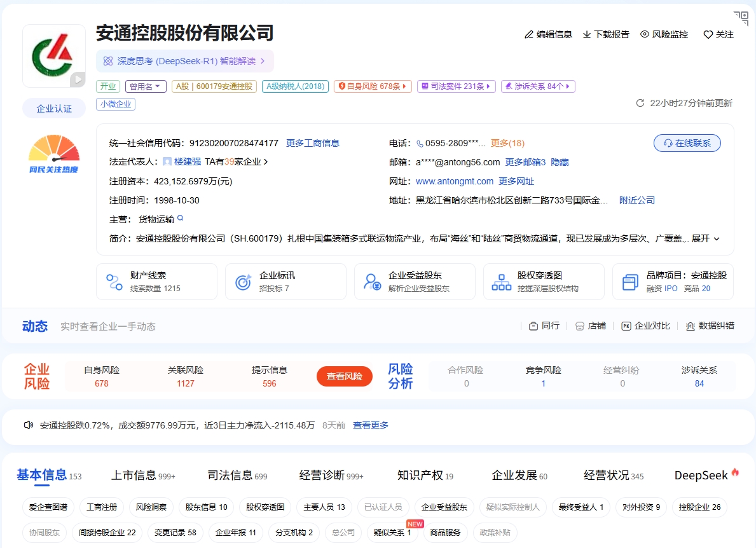Click 竞争风险 1 count
Image resolution: width=756 pixels, height=548 pixels.
coord(544,383)
